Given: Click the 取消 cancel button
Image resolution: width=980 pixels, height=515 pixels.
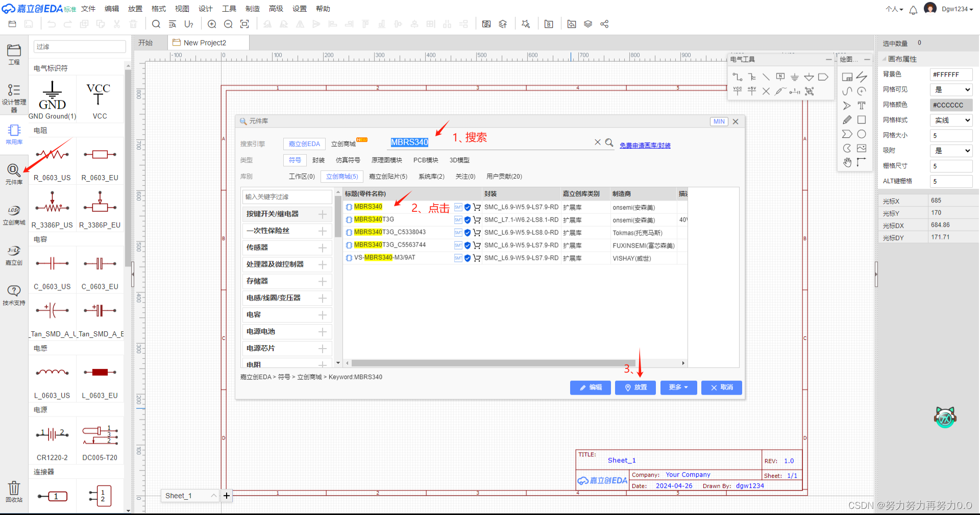Looking at the screenshot, I should 722,387.
